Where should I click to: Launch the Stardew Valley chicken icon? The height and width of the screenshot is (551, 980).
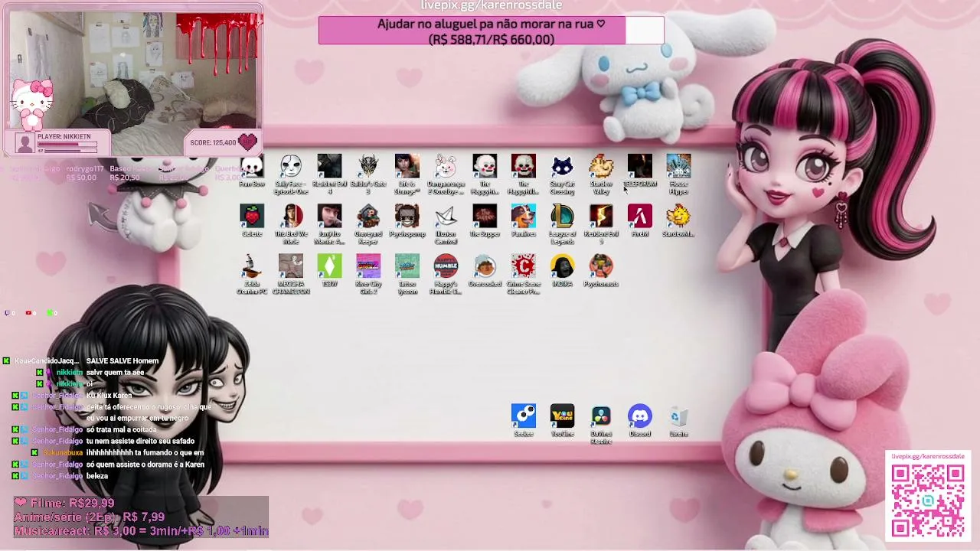click(601, 174)
